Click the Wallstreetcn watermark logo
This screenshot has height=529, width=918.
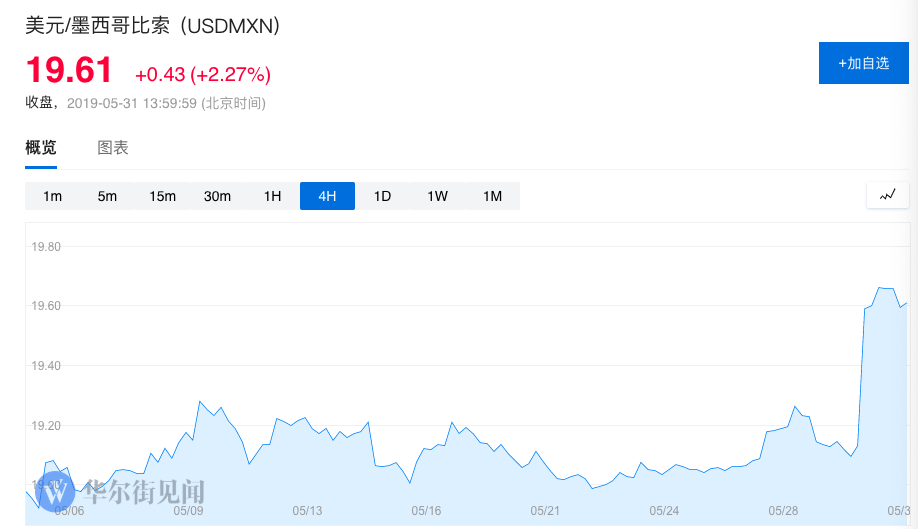tap(61, 491)
